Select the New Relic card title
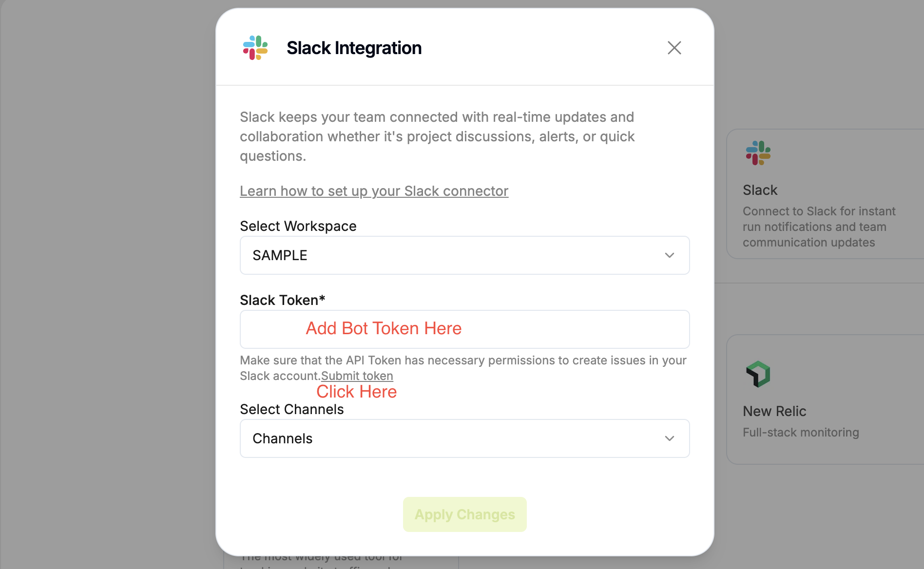 (774, 411)
